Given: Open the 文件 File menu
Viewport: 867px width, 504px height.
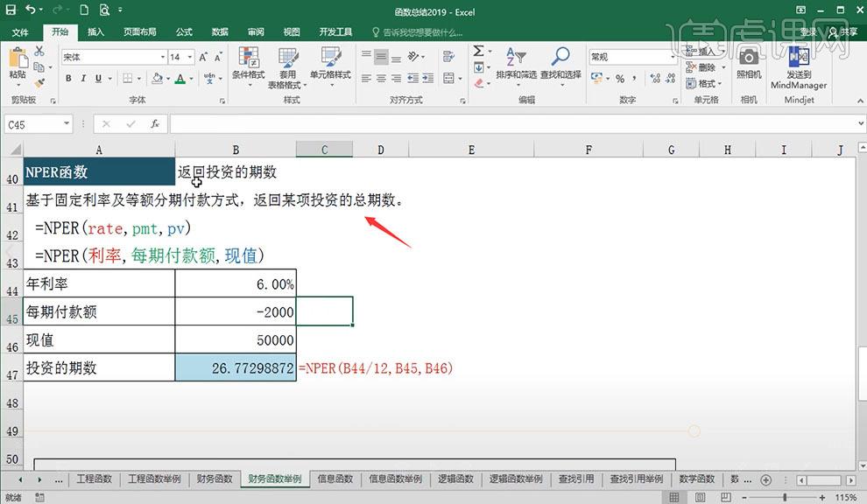Looking at the screenshot, I should click(x=20, y=32).
